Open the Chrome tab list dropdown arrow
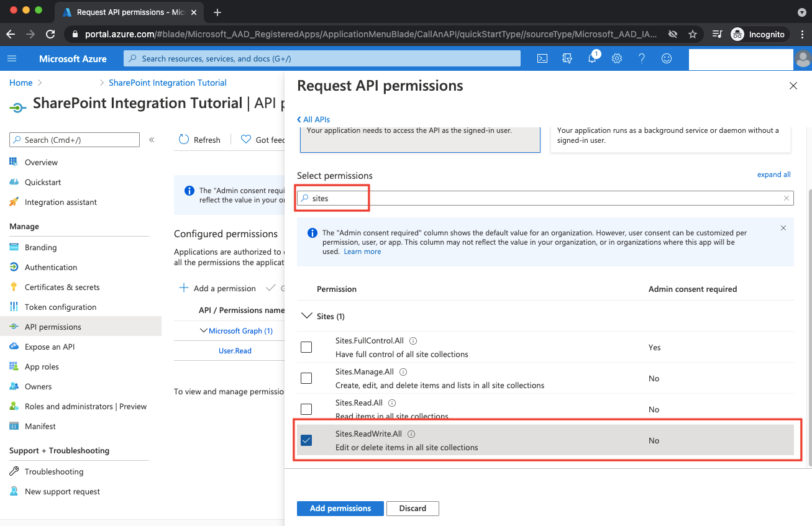812x526 pixels. [x=801, y=12]
